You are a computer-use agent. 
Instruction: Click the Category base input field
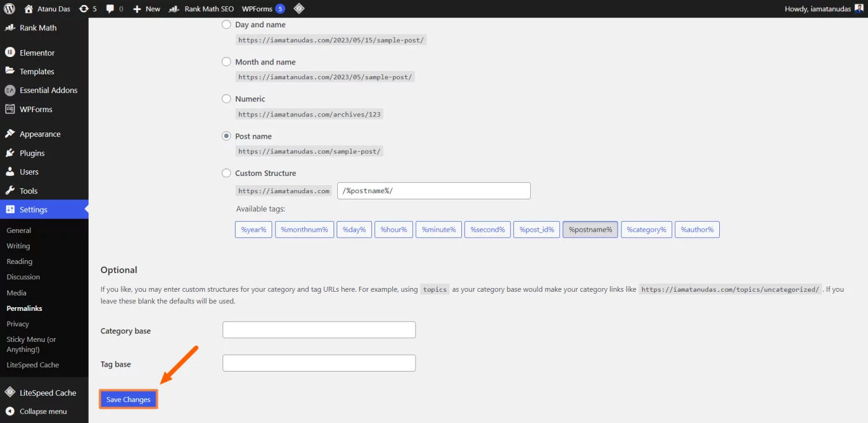click(x=319, y=329)
